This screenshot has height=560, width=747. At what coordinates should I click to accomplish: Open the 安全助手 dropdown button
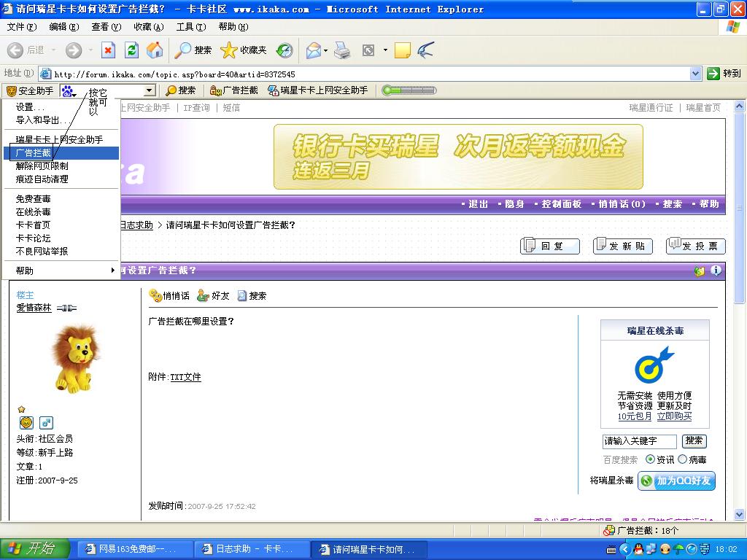(30, 90)
